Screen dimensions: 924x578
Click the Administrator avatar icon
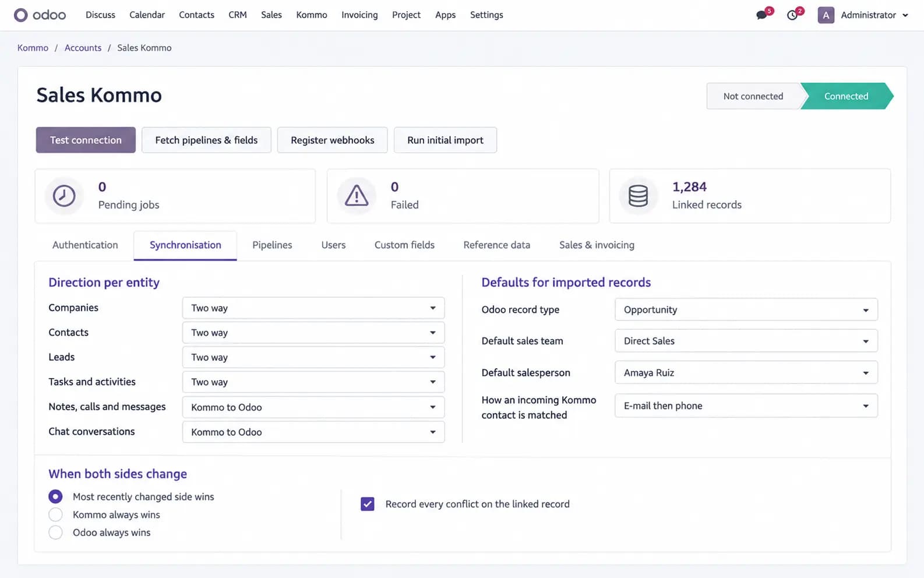tap(826, 15)
